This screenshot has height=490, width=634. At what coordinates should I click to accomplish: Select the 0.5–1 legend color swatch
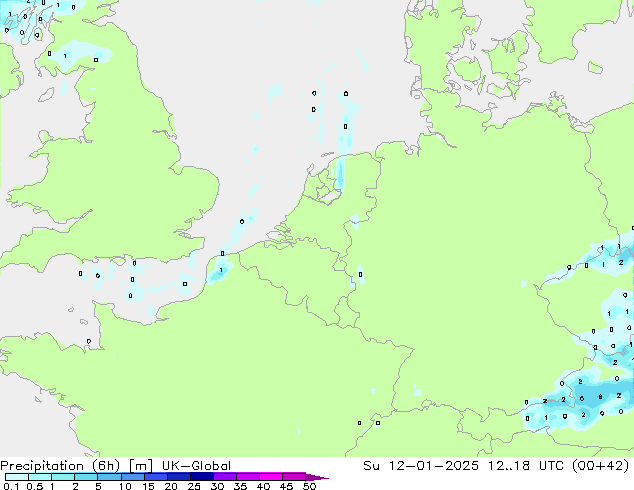coord(40,477)
